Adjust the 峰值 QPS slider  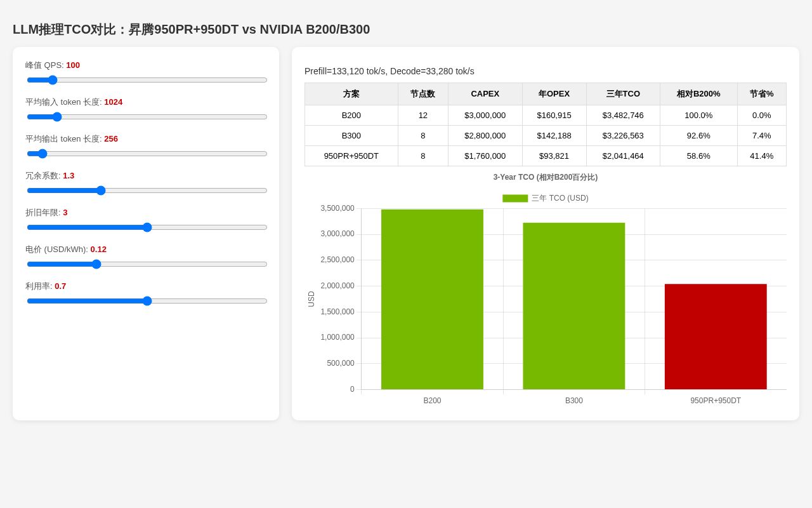tap(147, 80)
